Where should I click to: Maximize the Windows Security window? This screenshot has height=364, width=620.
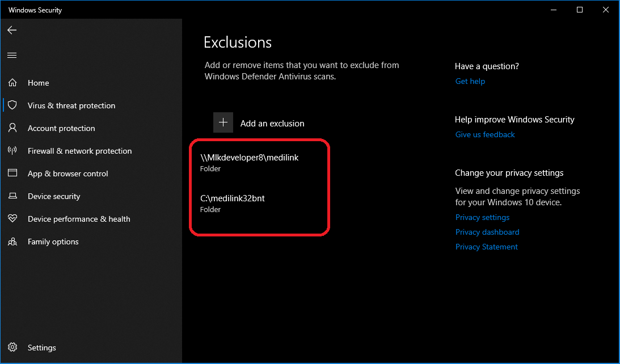[x=580, y=10]
